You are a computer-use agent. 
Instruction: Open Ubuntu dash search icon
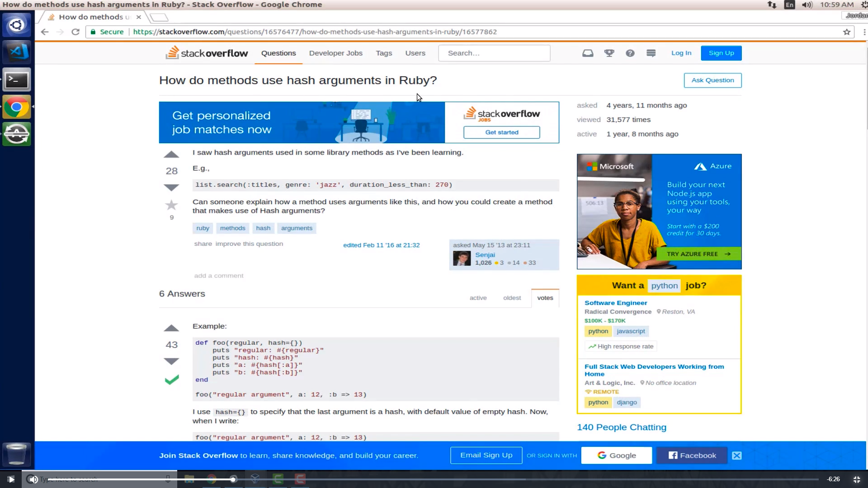pos(17,24)
